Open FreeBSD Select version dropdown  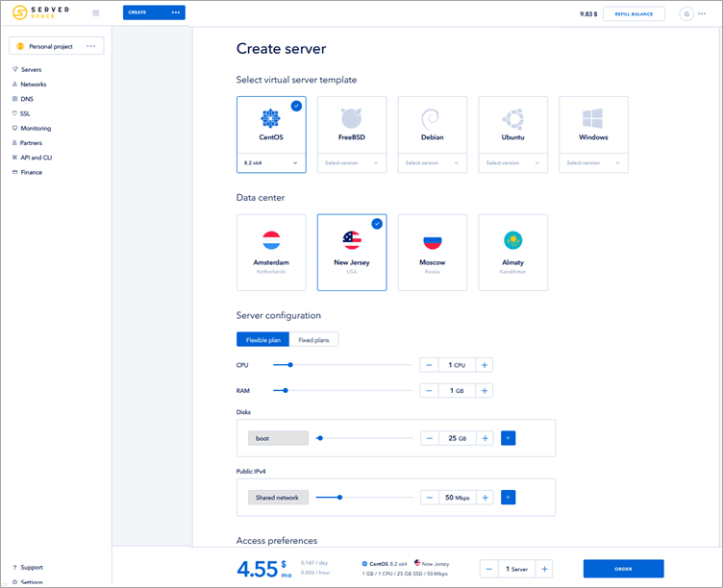(352, 162)
